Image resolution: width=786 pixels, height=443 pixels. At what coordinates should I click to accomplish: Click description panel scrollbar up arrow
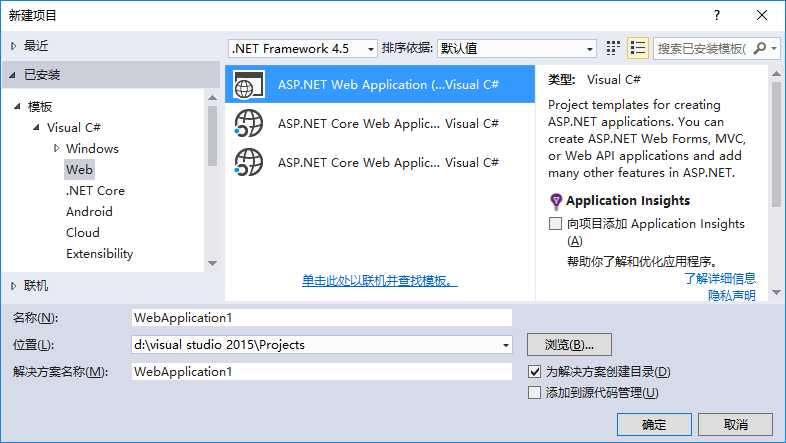coord(776,74)
